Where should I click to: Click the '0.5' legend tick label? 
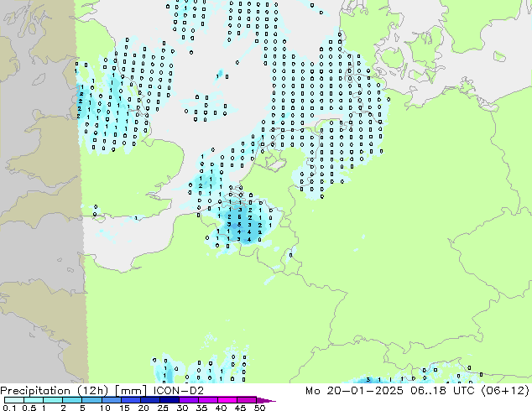click(29, 408)
